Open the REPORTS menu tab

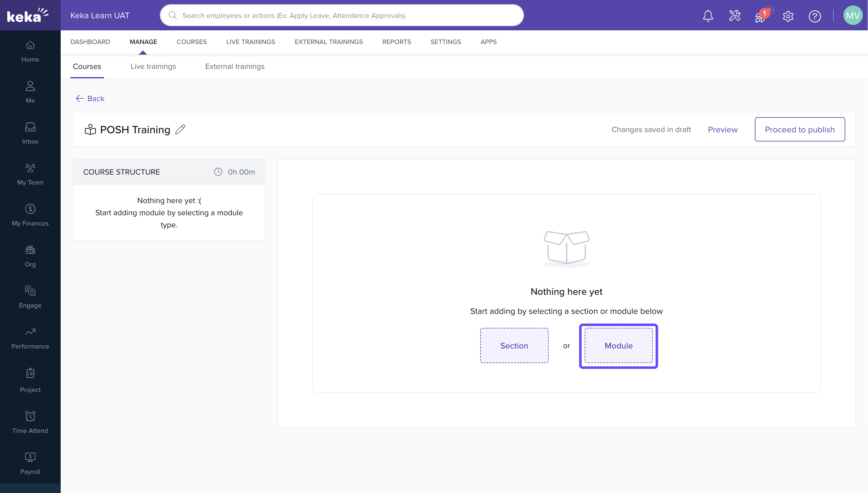[x=396, y=42]
